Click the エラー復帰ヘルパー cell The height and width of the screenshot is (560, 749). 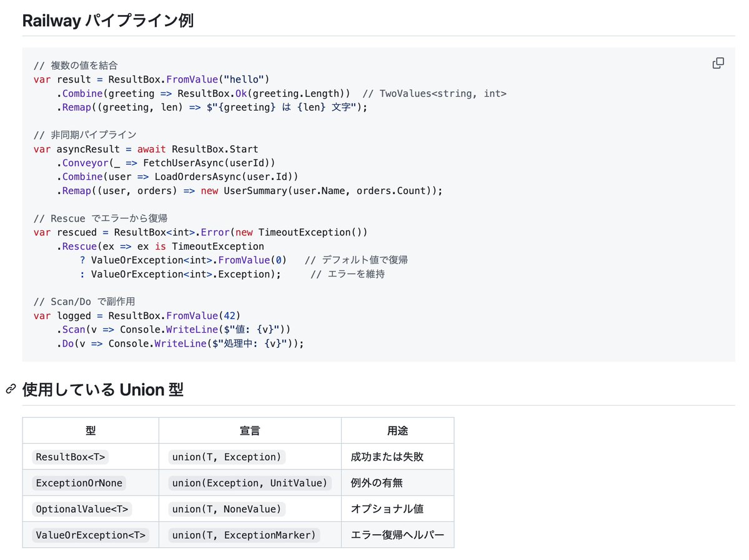[x=397, y=535]
